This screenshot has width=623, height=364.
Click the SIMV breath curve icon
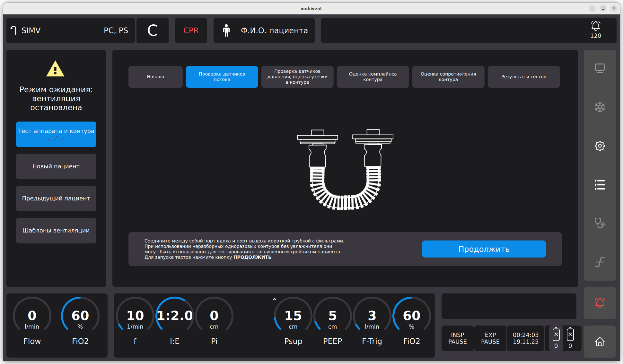pyautogui.click(x=13, y=30)
